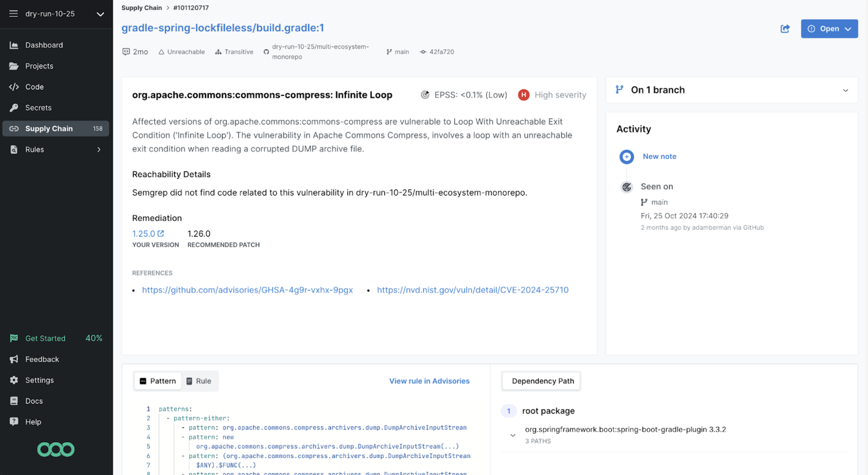Open the GHSA-4g9r-vxhx-9pgx advisory link
This screenshot has height=475, width=868.
coord(247,290)
